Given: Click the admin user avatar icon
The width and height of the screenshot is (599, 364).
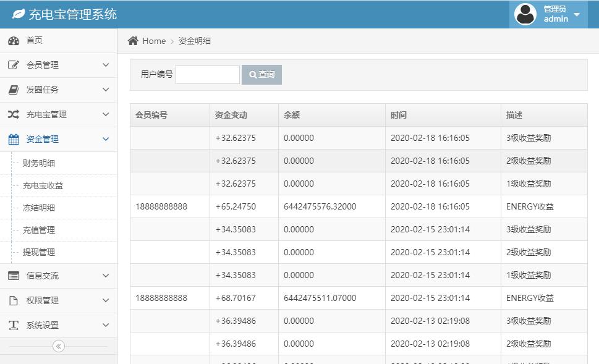Looking at the screenshot, I should [x=525, y=14].
